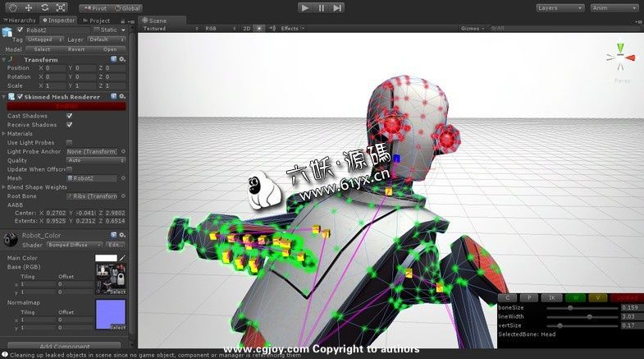
Task: Select the Move tool
Action: coord(29,7)
